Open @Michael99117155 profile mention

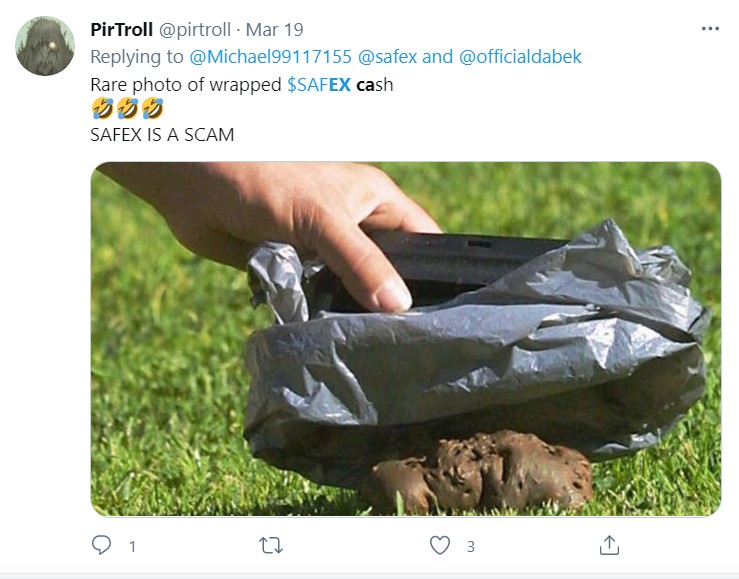(x=271, y=57)
